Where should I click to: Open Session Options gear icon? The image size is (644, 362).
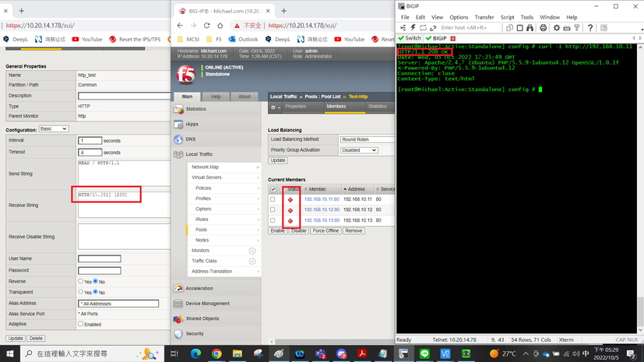pyautogui.click(x=556, y=28)
